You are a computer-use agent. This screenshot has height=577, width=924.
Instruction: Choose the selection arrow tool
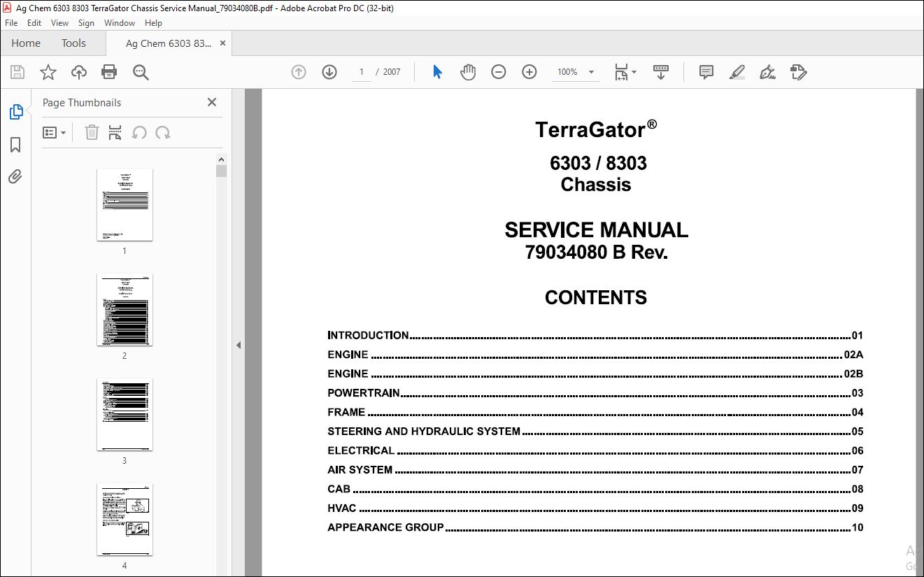(x=437, y=72)
